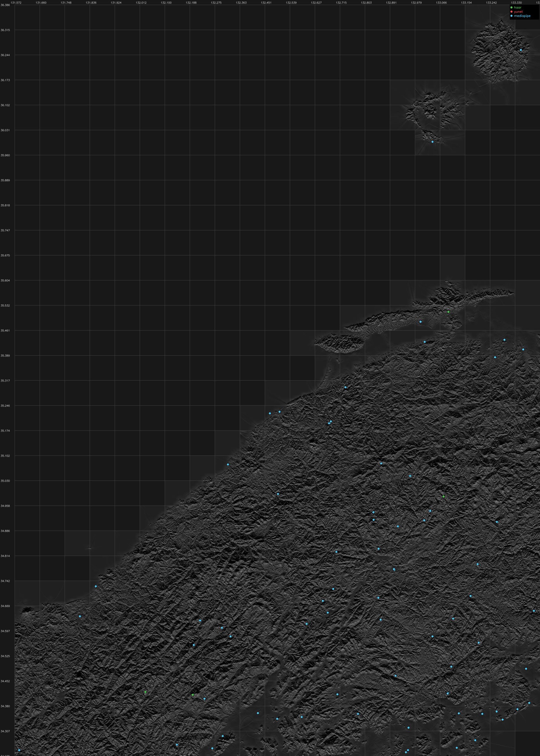Viewport: 540px width, 756px height.
Task: Select the leftmost green haar point
Action: coord(145,692)
